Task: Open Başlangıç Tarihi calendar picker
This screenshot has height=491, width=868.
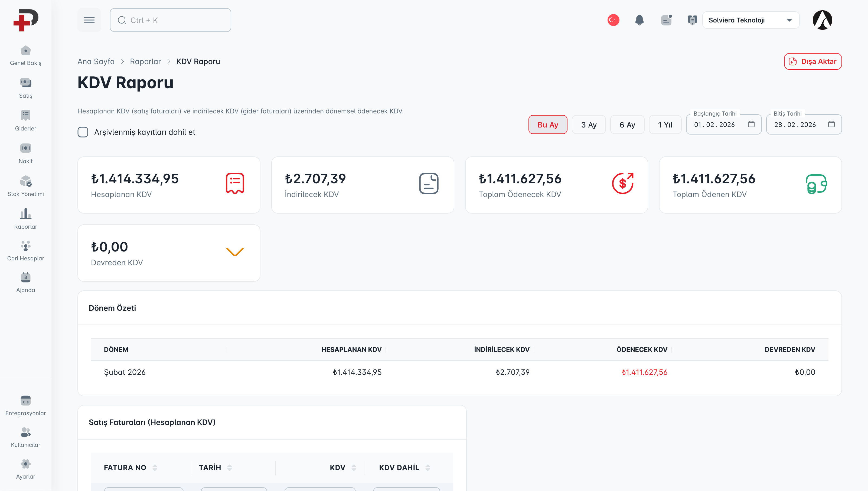Action: (x=751, y=125)
